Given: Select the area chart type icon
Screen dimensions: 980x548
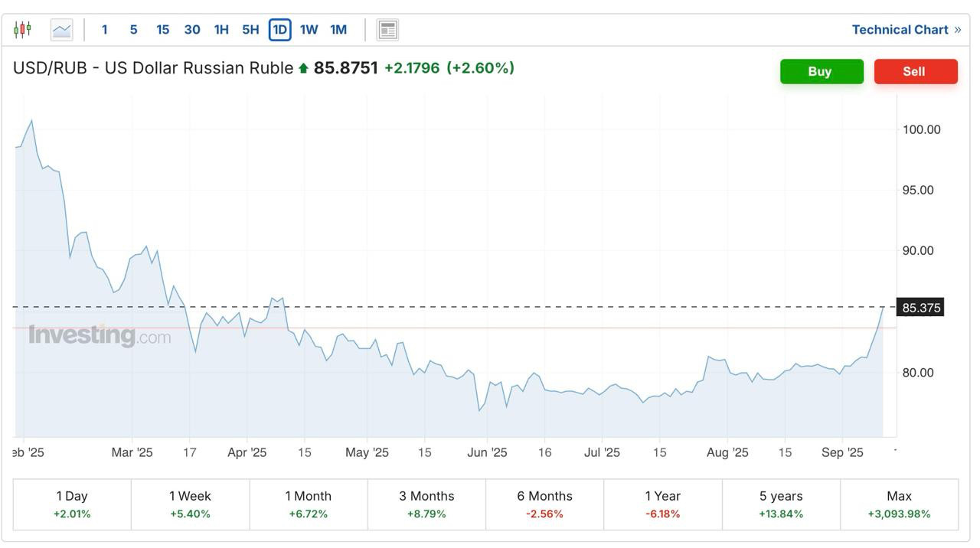Looking at the screenshot, I should pyautogui.click(x=61, y=30).
